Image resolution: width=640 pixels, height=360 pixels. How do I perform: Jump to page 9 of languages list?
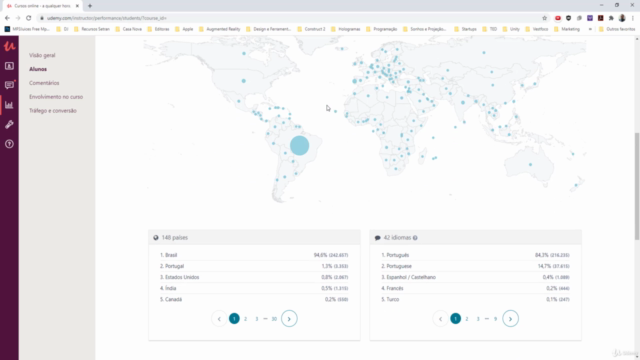[496, 319]
